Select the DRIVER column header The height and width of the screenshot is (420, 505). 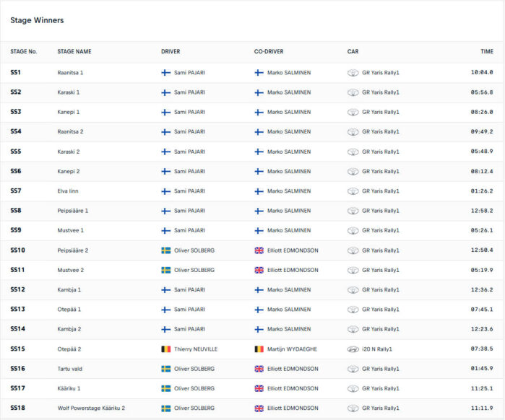tap(171, 51)
